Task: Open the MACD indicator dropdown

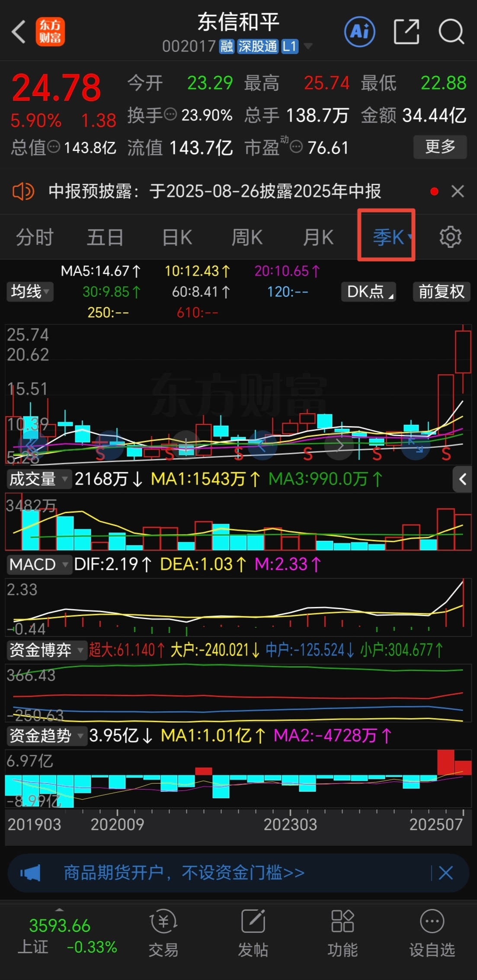Action: pos(39,564)
